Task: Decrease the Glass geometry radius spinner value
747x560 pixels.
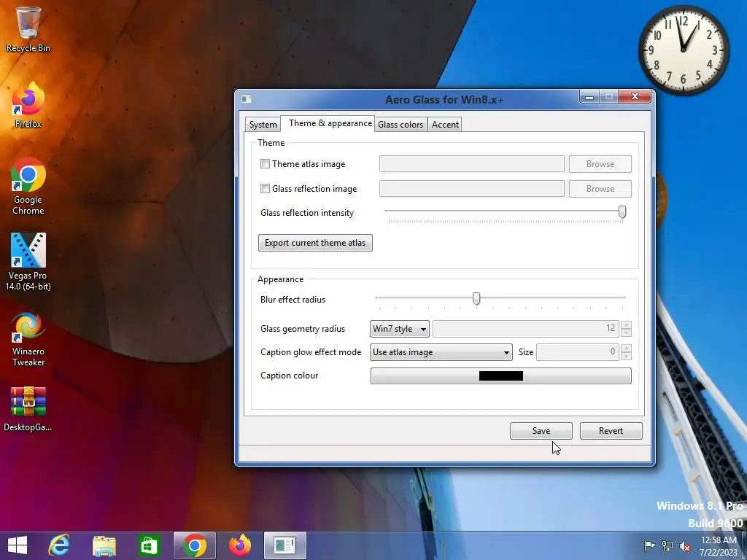Action: tap(626, 332)
